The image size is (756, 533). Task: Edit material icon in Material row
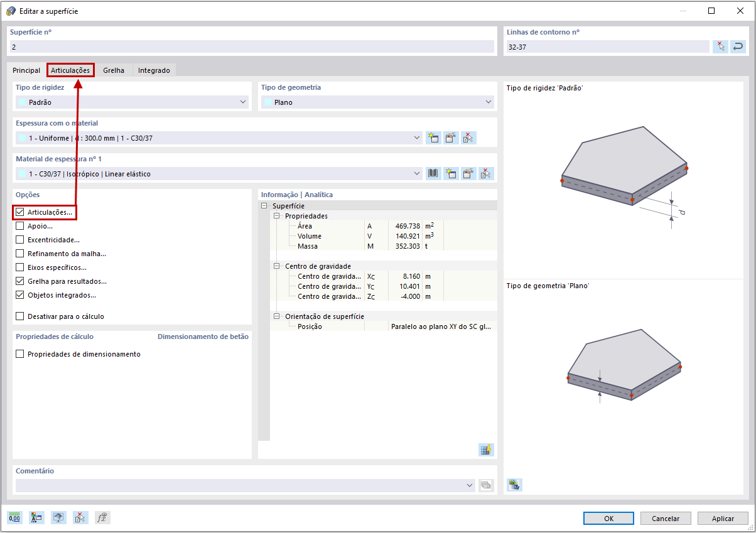(x=468, y=174)
